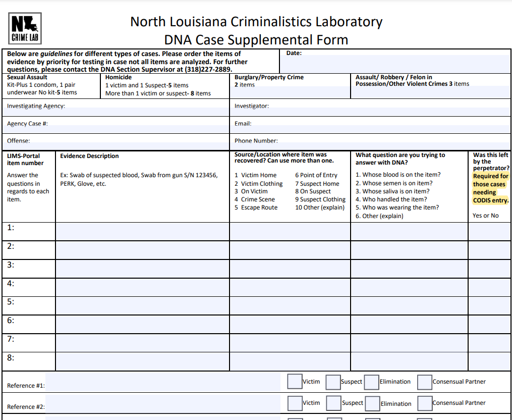Click the NL Crime Lab logo

pyautogui.click(x=25, y=28)
